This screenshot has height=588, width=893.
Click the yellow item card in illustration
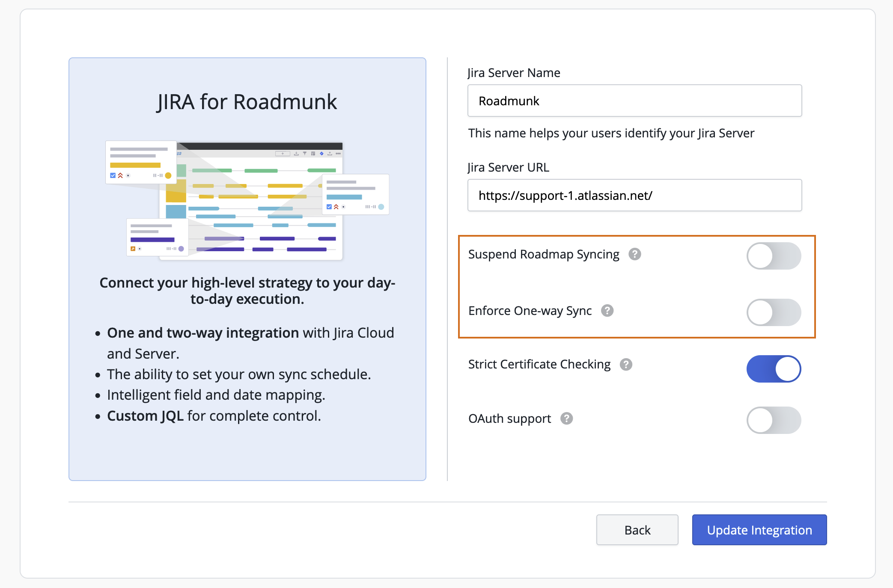click(x=141, y=162)
